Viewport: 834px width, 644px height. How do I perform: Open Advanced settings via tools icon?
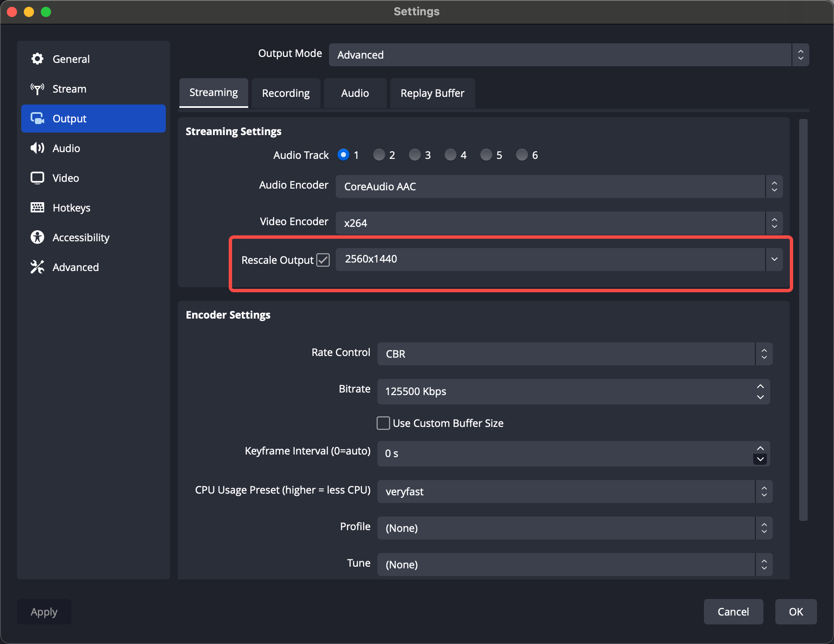(37, 267)
